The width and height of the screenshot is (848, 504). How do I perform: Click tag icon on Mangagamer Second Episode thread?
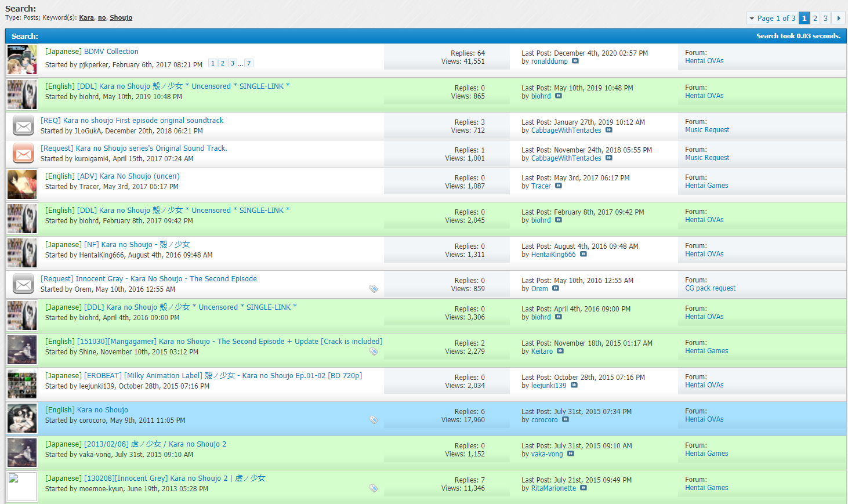point(374,351)
